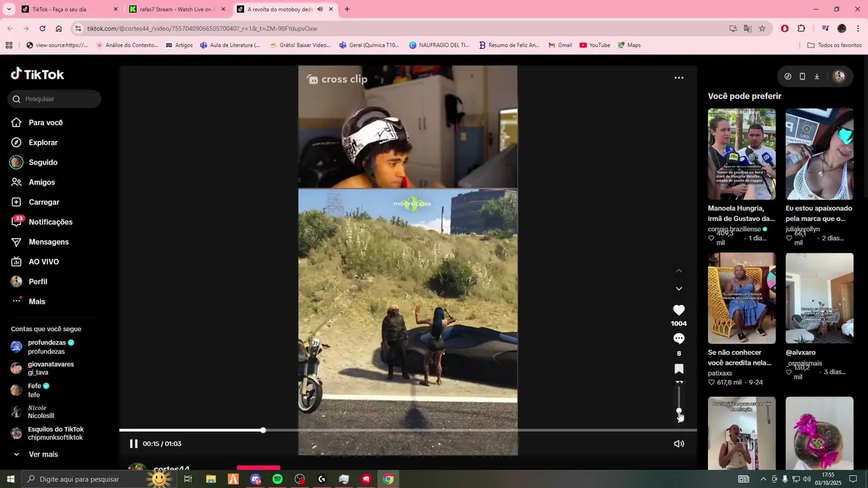The height and width of the screenshot is (488, 868).
Task: Open Spotify from the taskbar
Action: coord(277,479)
